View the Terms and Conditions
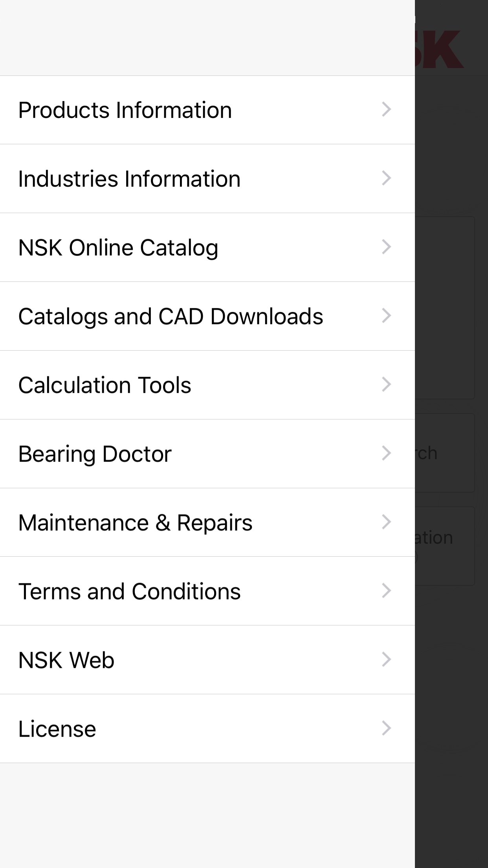Image resolution: width=488 pixels, height=868 pixels. pyautogui.click(x=129, y=591)
